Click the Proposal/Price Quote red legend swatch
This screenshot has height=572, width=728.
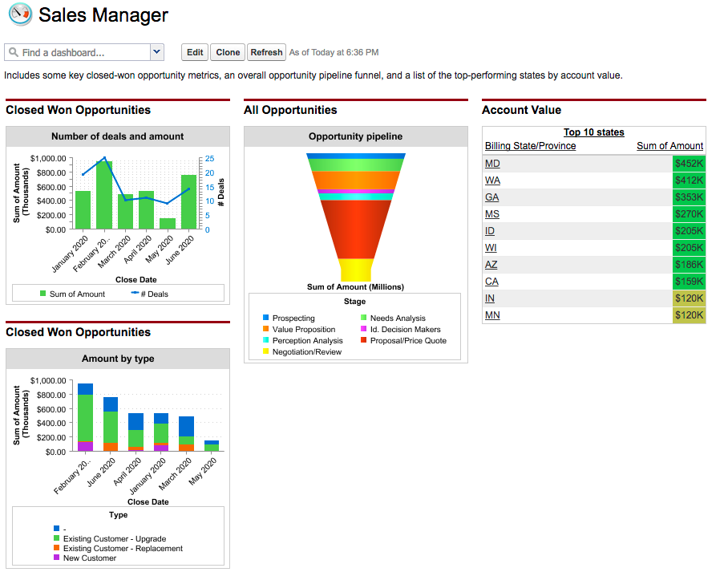(x=363, y=340)
